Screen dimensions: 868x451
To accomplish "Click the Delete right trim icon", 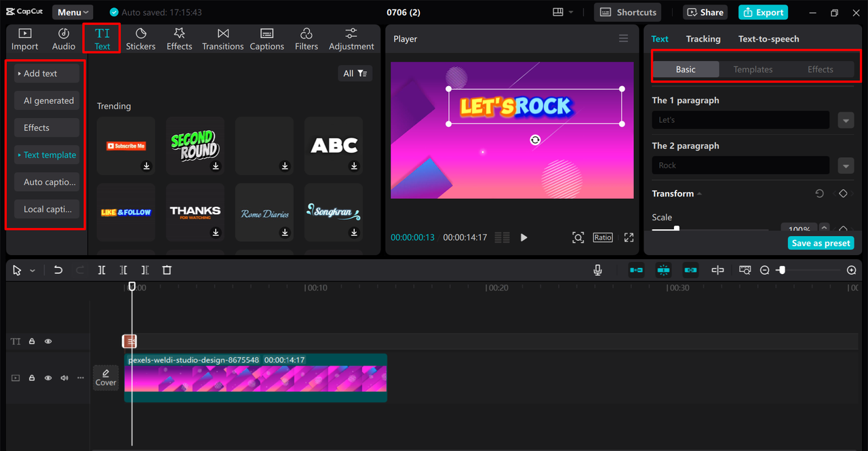I will [144, 270].
